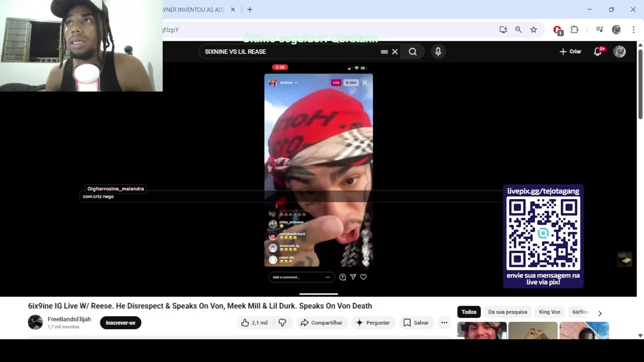This screenshot has height=362, width=644.
Task: Save the video with Salvar
Action: [416, 323]
